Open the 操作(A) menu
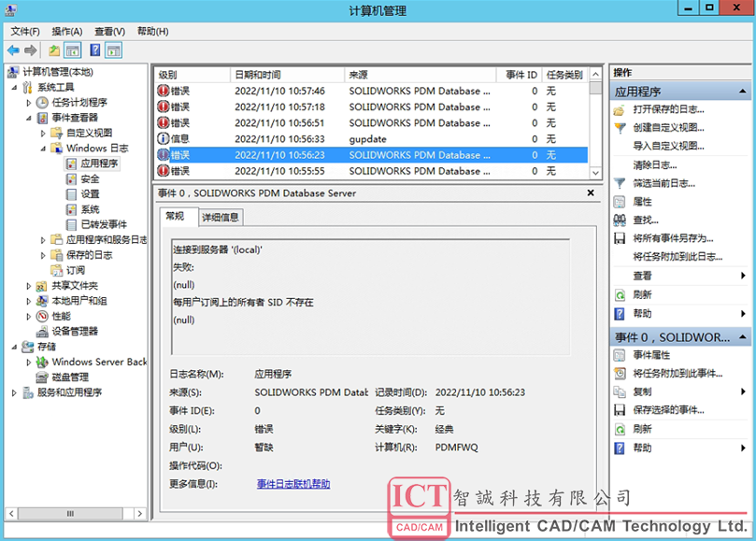Screen dimensions: 756x541 click(67, 32)
